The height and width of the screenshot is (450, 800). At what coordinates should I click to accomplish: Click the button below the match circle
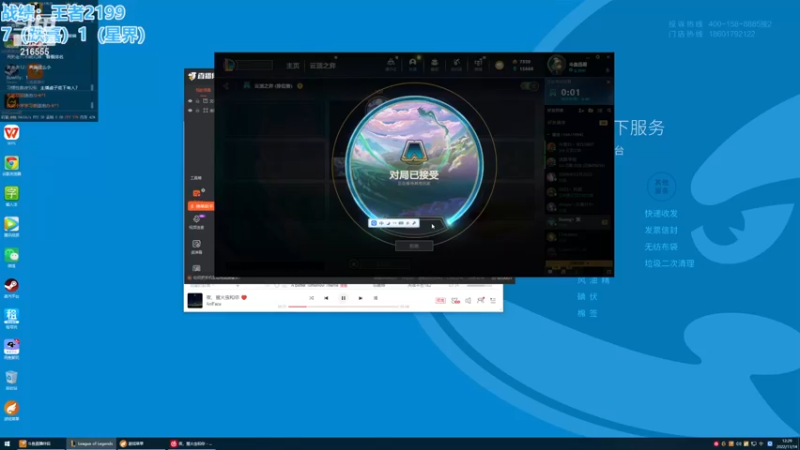(x=414, y=246)
